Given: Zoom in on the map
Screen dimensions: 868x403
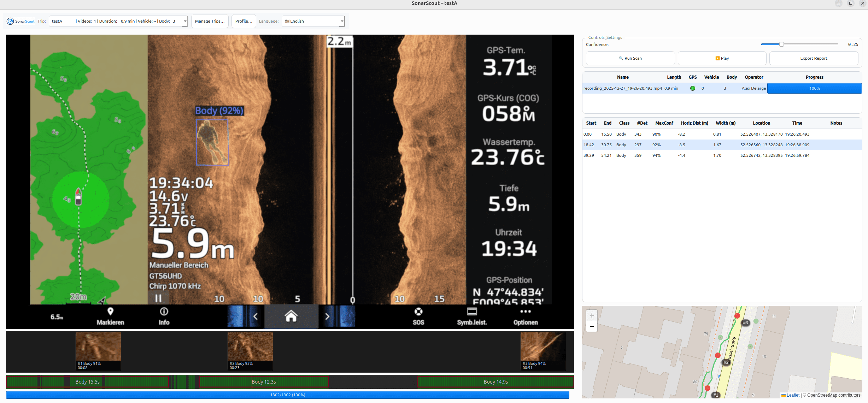Looking at the screenshot, I should (592, 315).
